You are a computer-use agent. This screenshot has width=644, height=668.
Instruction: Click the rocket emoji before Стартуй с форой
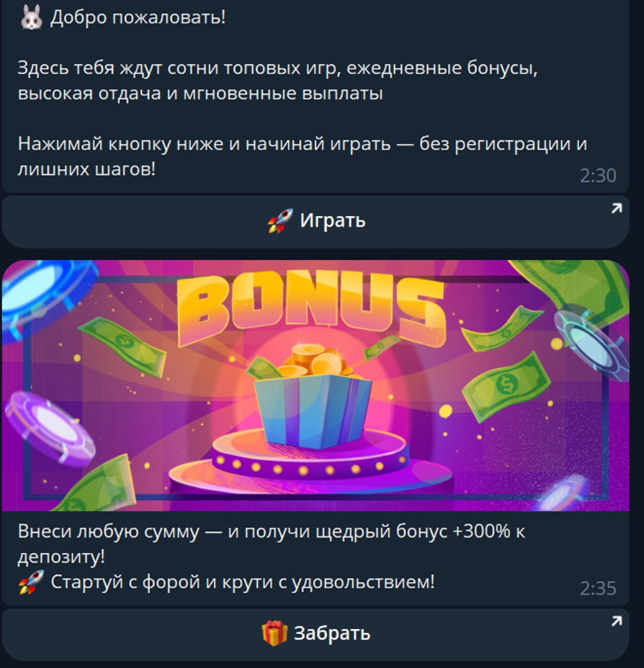[31, 582]
